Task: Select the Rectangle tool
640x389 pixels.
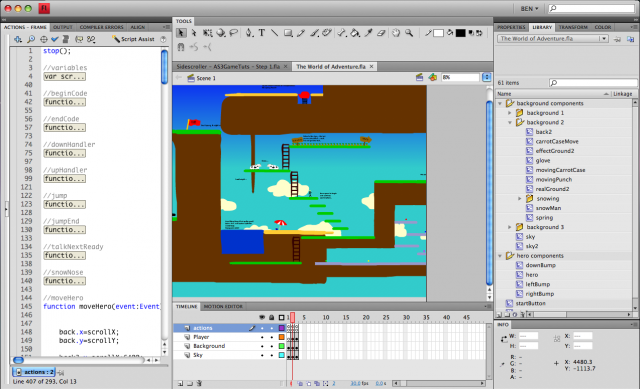Action: point(288,33)
